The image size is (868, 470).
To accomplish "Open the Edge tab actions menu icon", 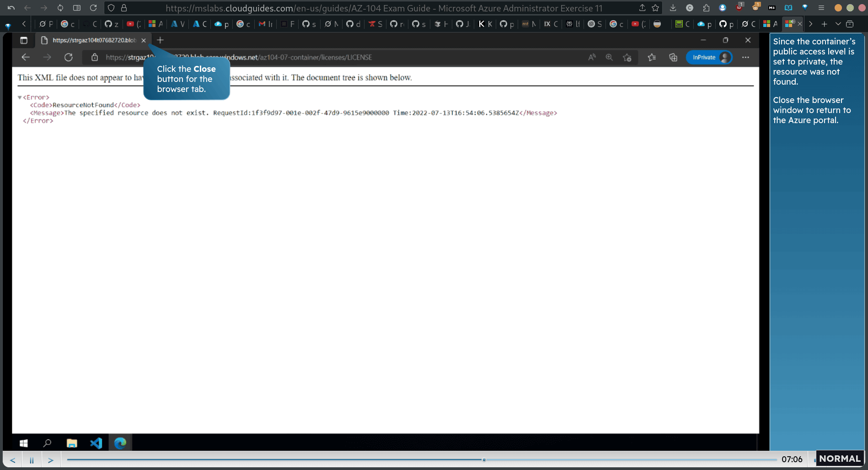I will (x=24, y=40).
